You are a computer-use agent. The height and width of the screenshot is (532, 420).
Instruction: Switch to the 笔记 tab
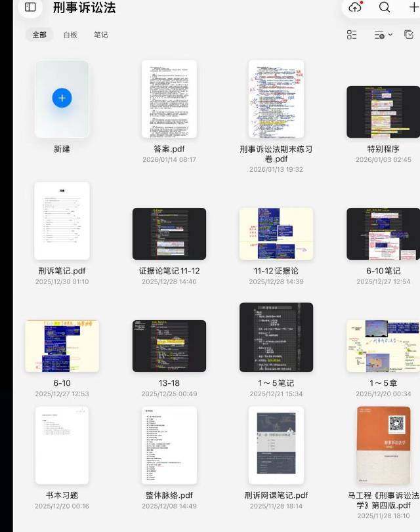point(101,35)
